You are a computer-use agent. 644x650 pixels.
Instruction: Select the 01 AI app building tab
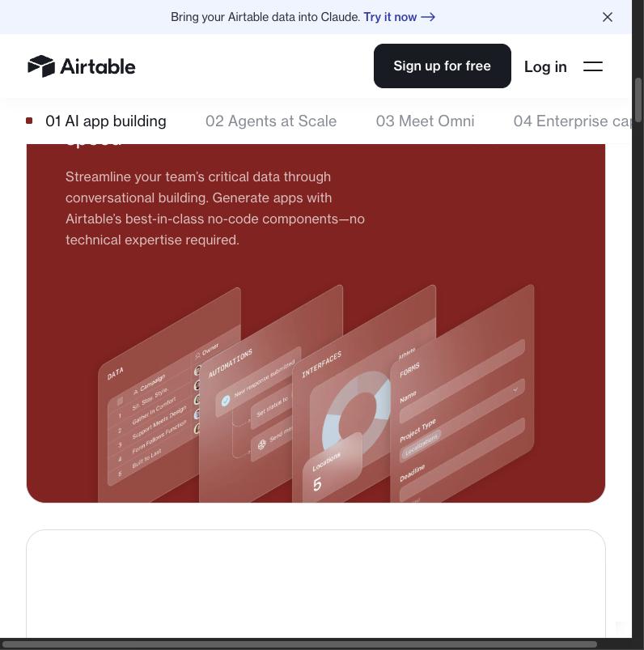point(106,121)
